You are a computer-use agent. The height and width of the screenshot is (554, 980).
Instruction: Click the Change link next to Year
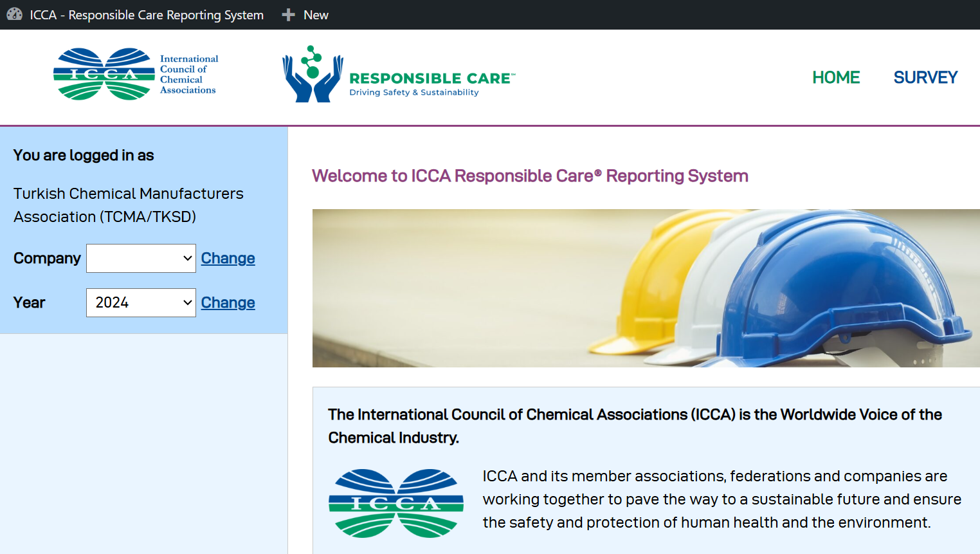(x=228, y=302)
